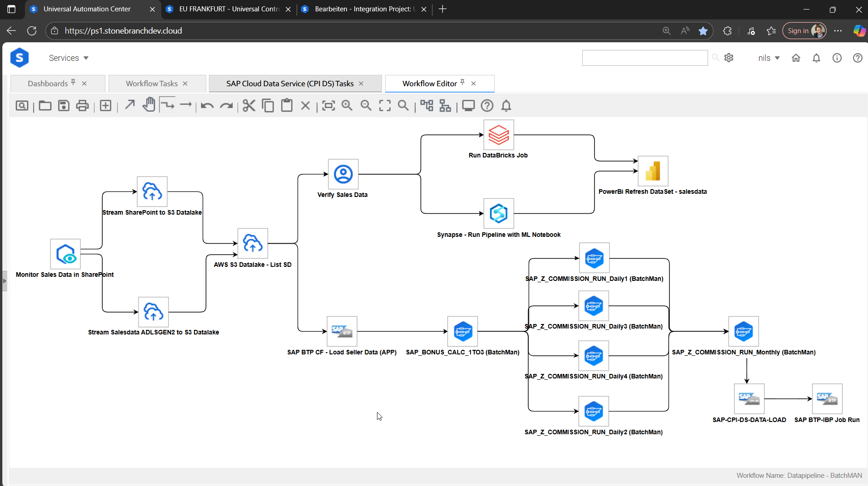This screenshot has height=486, width=868.
Task: Select the AWS S3 Datalake List SD node
Action: coord(253,244)
